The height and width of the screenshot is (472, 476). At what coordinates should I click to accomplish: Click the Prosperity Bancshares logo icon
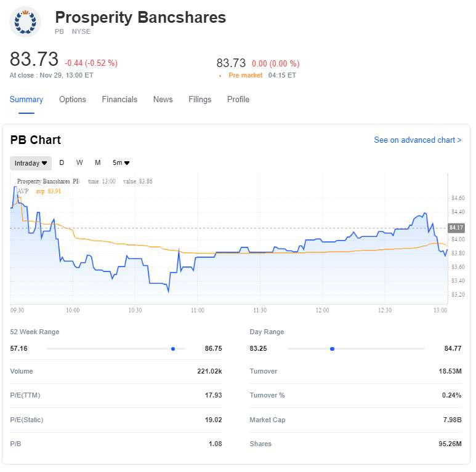pyautogui.click(x=25, y=22)
